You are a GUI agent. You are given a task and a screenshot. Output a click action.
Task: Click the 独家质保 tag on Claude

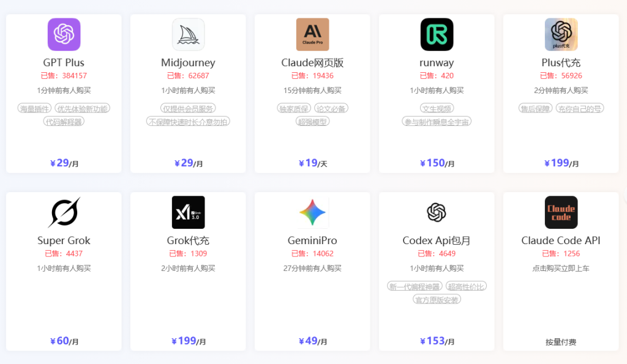tap(294, 109)
